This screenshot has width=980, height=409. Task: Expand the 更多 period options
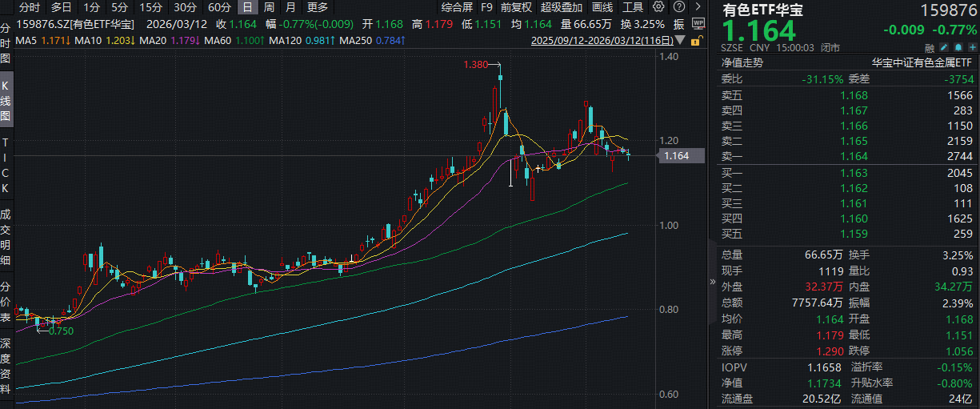[x=317, y=7]
